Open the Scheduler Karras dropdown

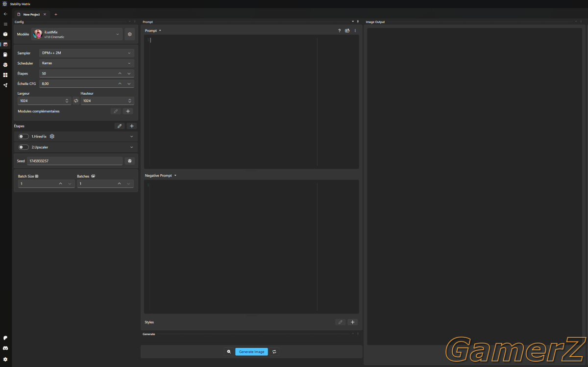87,63
